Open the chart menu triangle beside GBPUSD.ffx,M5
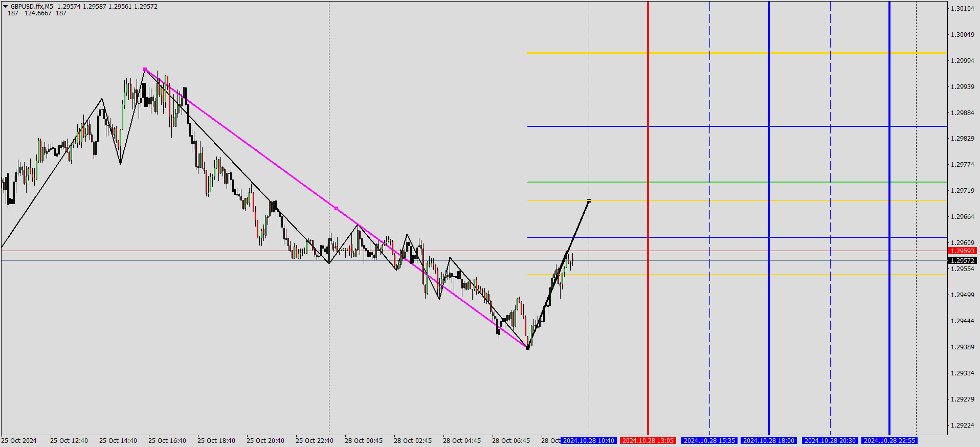This screenshot has width=980, height=447. click(6, 7)
